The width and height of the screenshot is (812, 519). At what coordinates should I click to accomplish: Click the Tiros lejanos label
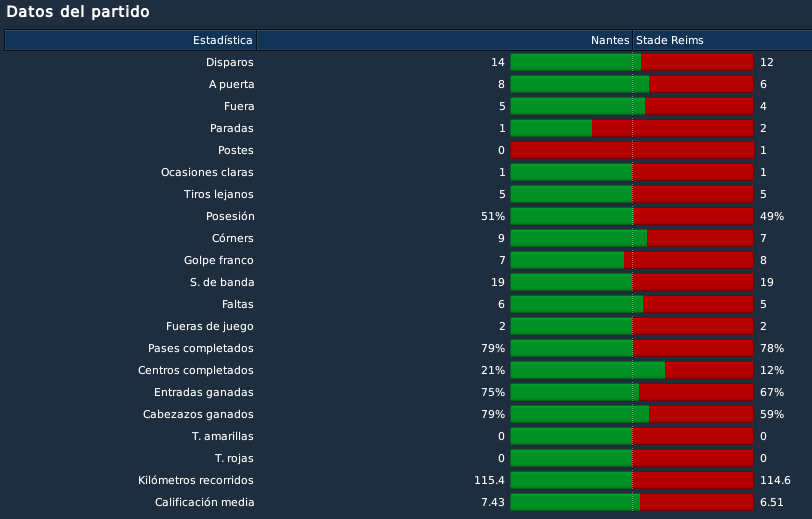(x=219, y=194)
